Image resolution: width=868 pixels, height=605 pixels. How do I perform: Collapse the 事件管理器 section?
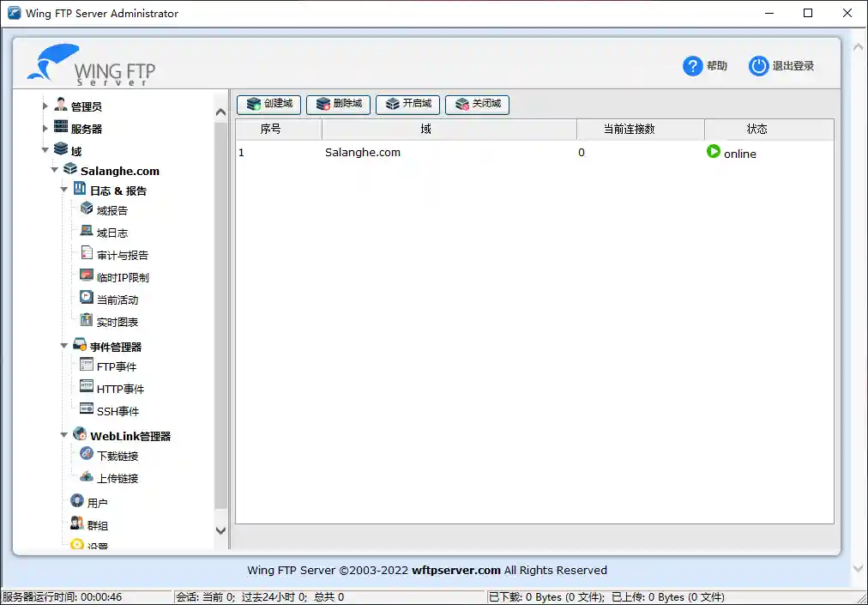coord(63,345)
